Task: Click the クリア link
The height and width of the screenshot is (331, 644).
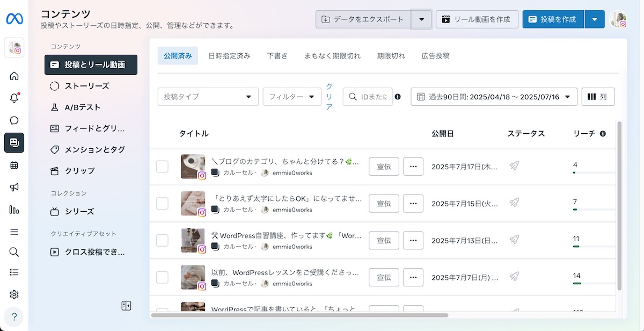Action: 329,97
